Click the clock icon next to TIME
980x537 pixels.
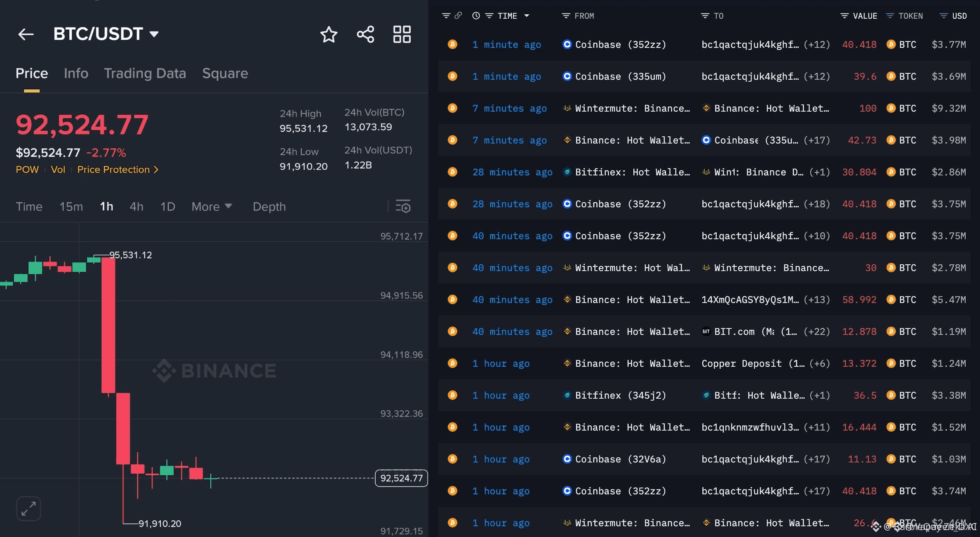pyautogui.click(x=476, y=16)
